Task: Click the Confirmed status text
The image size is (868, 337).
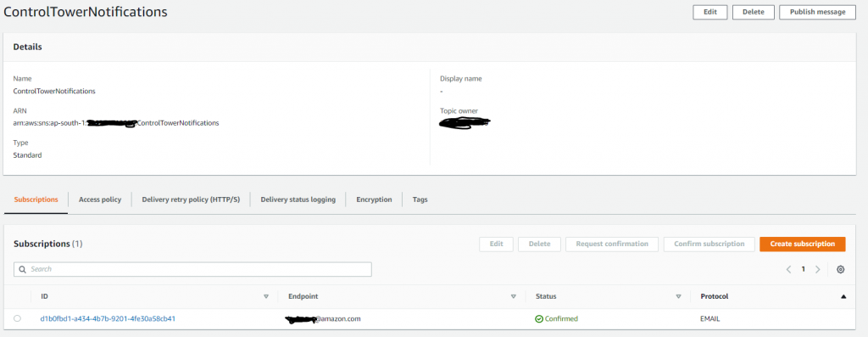Action: (561, 318)
